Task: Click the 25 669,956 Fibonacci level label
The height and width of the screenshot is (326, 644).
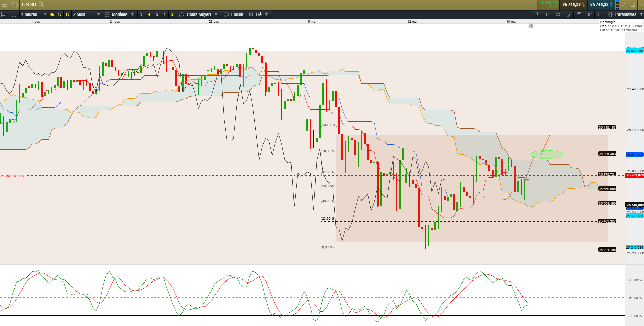Action: click(x=607, y=189)
